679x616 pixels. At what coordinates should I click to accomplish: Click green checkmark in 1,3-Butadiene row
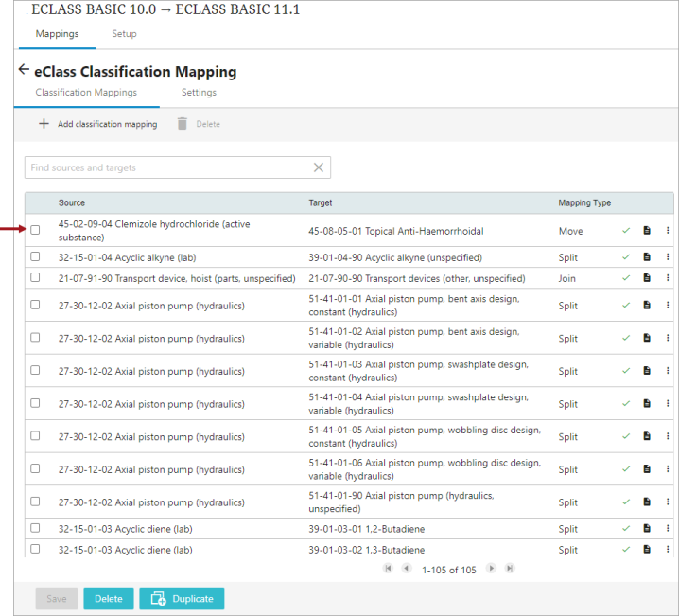pos(626,549)
